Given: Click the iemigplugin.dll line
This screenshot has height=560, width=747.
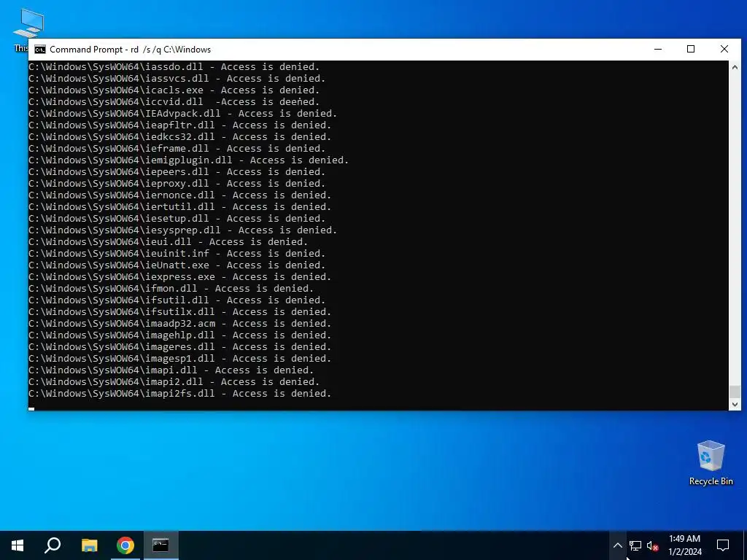Looking at the screenshot, I should click(189, 160).
